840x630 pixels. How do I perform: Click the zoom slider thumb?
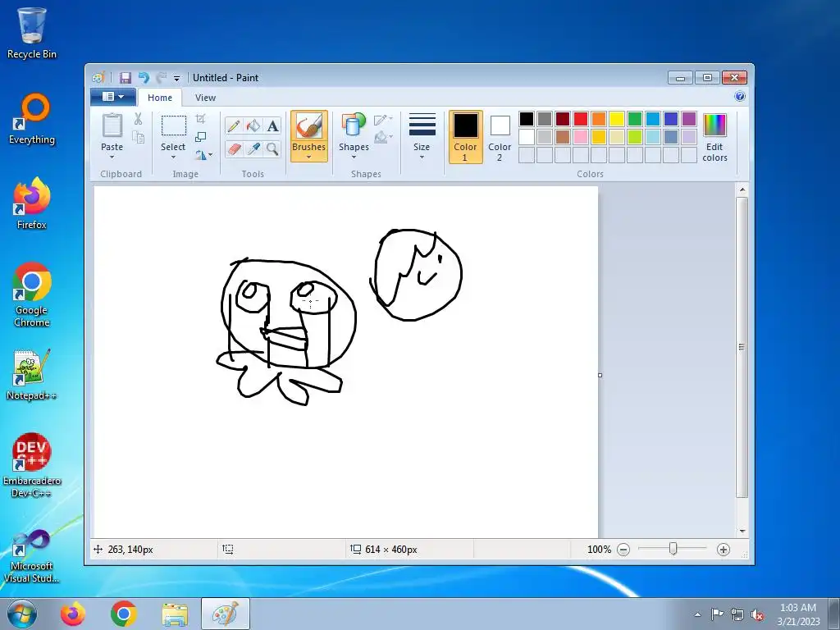coord(673,549)
